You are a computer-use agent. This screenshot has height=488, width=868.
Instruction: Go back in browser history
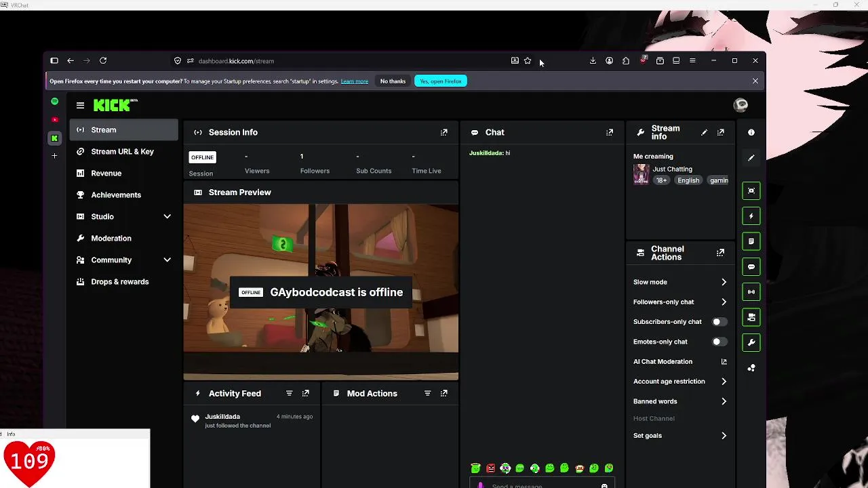click(71, 61)
